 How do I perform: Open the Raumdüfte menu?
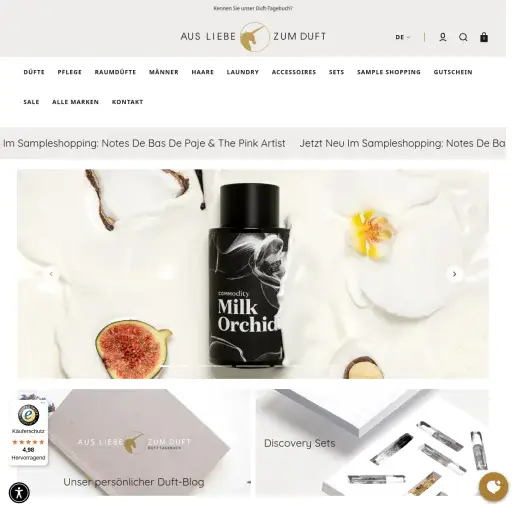point(115,72)
